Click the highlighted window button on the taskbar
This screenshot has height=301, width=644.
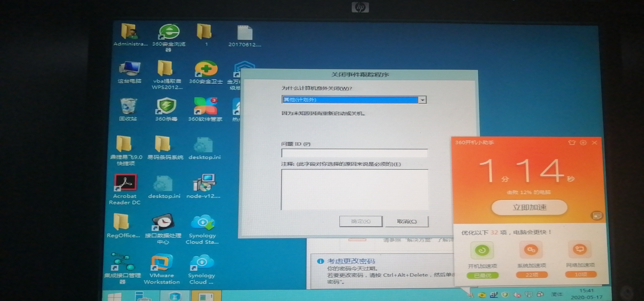click(x=206, y=296)
